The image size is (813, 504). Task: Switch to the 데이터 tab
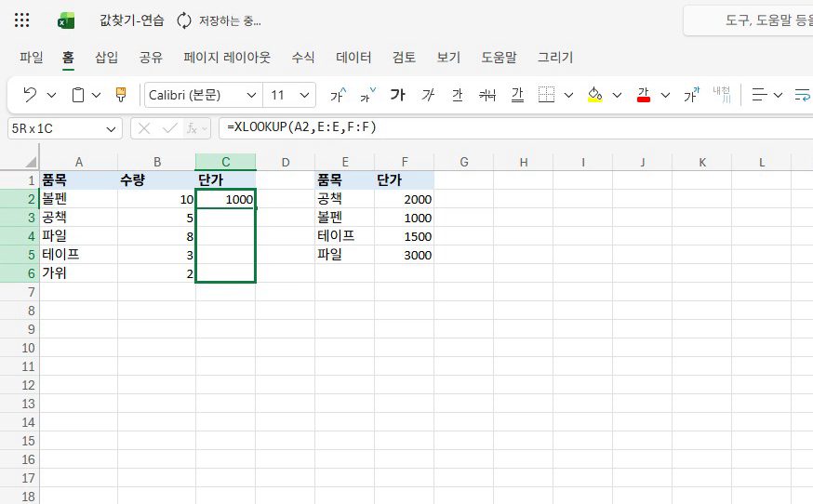coord(353,57)
